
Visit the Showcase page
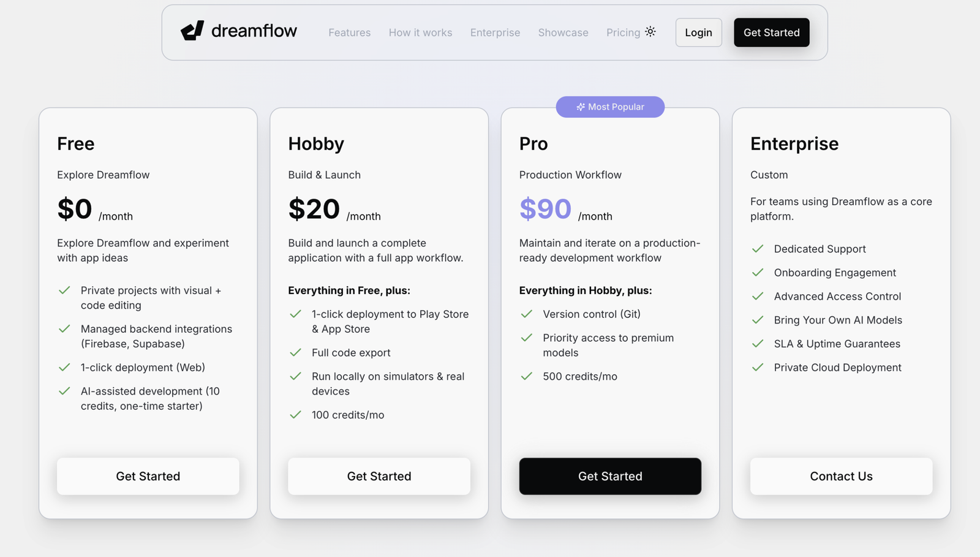pyautogui.click(x=563, y=32)
